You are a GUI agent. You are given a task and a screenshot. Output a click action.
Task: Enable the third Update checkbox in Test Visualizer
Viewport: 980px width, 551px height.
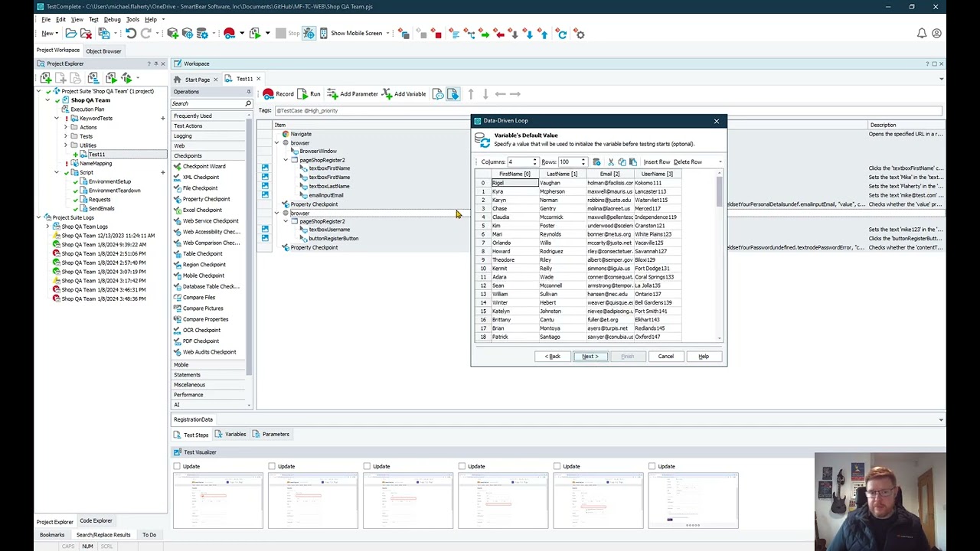[x=367, y=466]
